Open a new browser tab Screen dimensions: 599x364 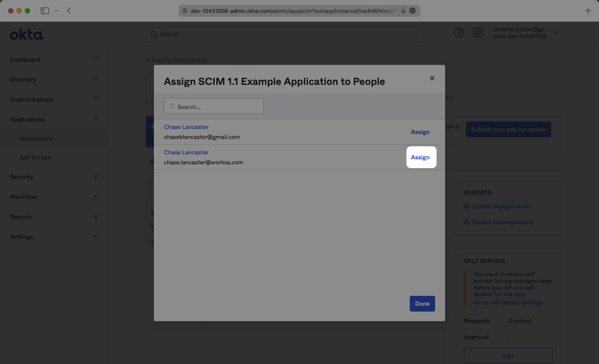pos(588,11)
